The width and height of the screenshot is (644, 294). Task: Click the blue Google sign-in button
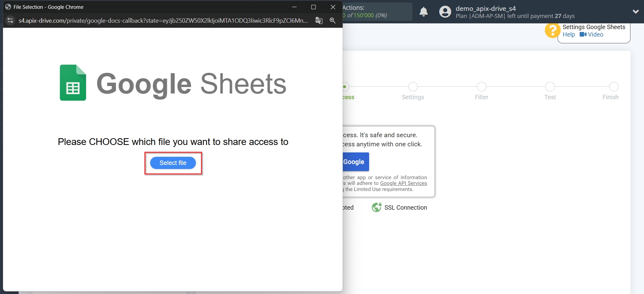[x=356, y=162]
